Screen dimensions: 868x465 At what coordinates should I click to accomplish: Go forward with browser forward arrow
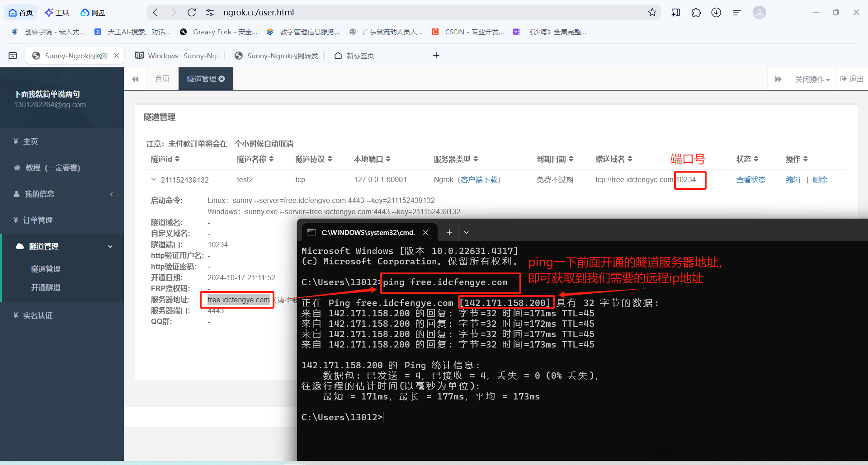tap(174, 13)
